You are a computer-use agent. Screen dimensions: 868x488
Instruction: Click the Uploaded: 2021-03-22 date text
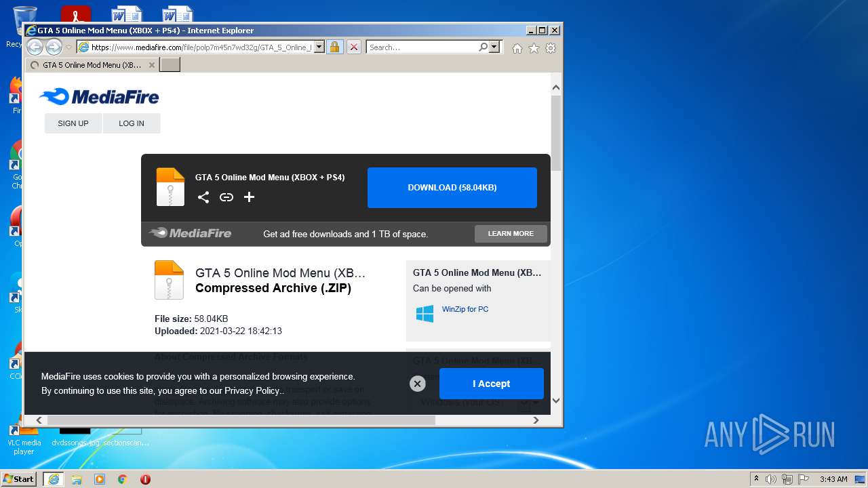[x=218, y=331]
